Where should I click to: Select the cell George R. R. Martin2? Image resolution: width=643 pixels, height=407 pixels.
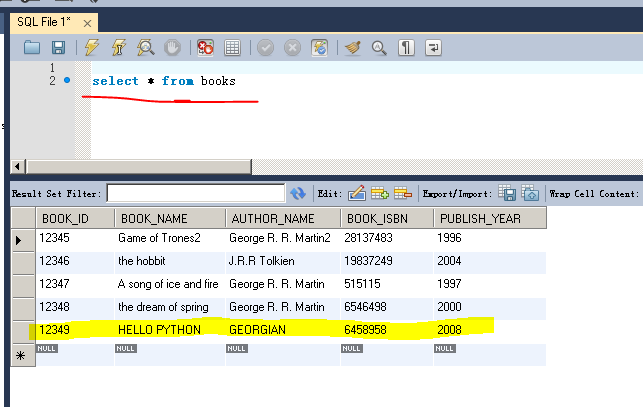pyautogui.click(x=283, y=238)
